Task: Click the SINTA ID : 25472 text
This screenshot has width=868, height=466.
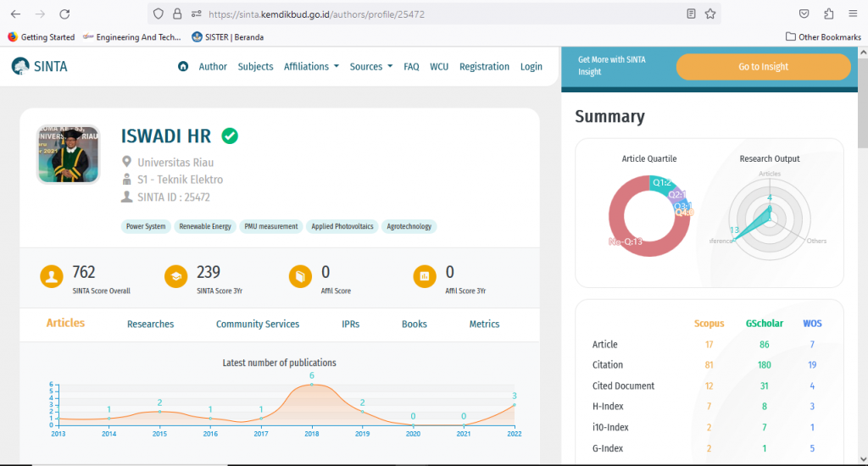Action: tap(173, 197)
